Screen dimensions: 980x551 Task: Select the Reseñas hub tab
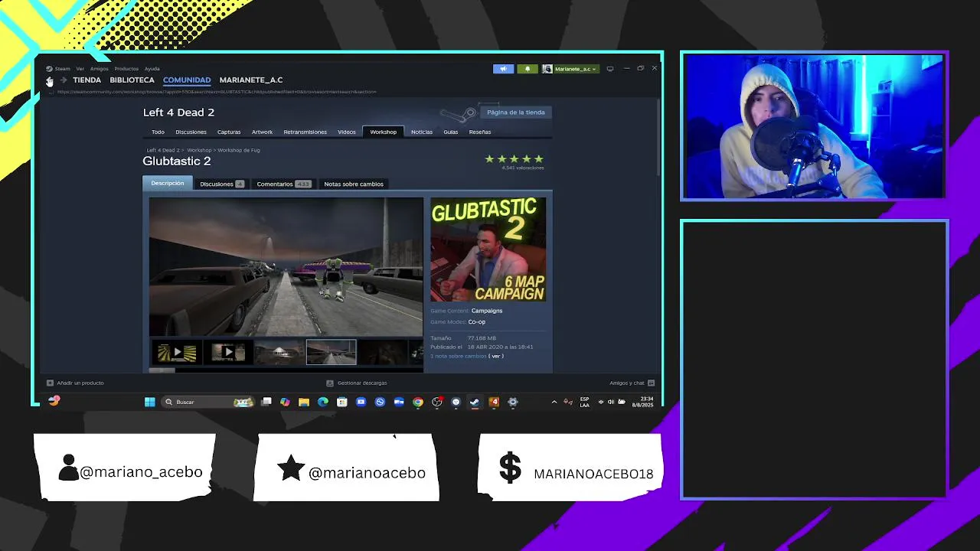pyautogui.click(x=480, y=132)
